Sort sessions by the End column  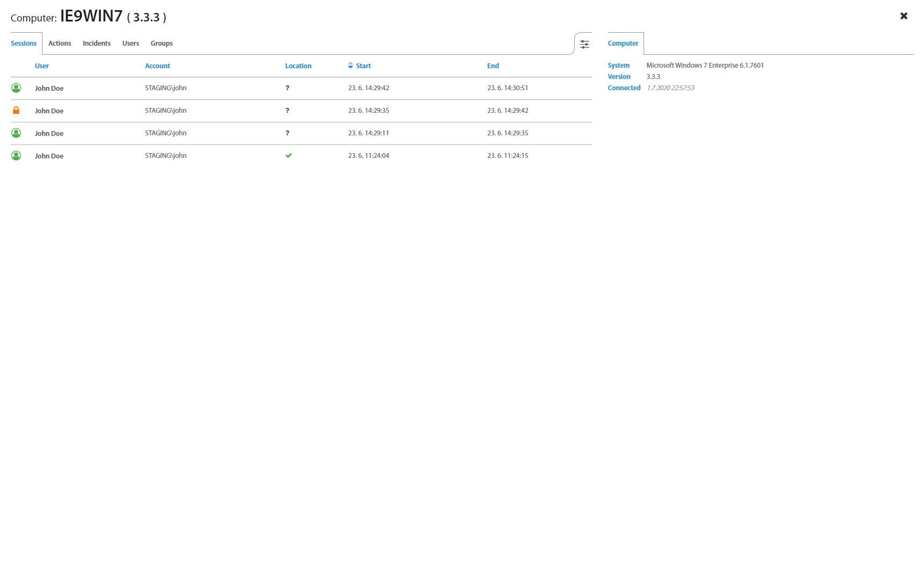[x=493, y=66]
